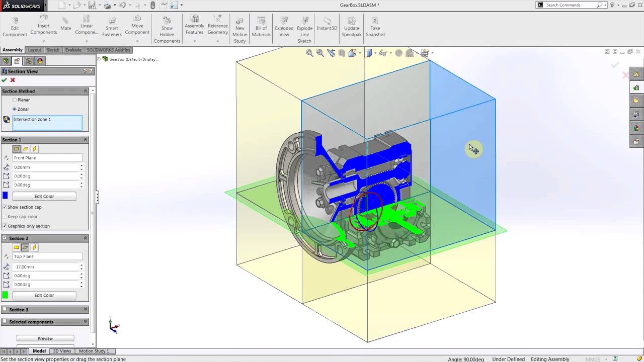Viewport: 644px width, 362px height.
Task: Select Insert Components in ribbon
Action: [x=43, y=25]
